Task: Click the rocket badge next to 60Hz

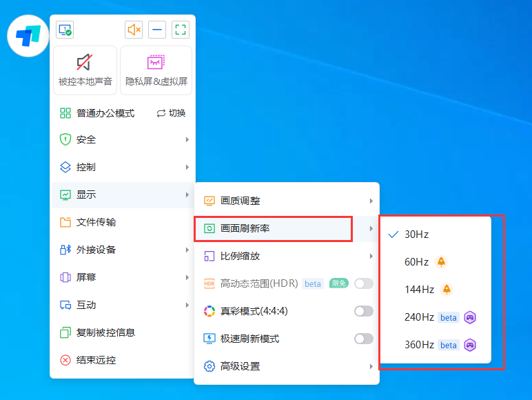Action: click(x=441, y=262)
